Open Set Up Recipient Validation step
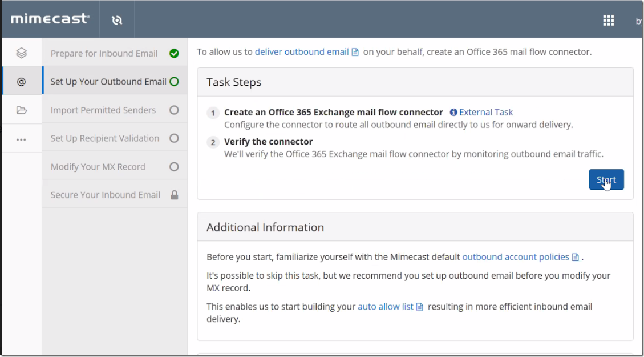This screenshot has height=357, width=644. point(115,138)
